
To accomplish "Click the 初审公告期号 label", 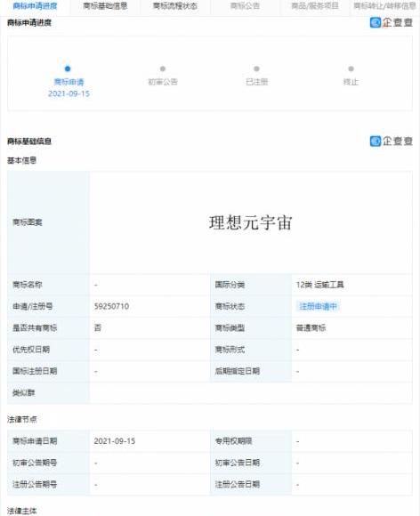I will point(35,463).
